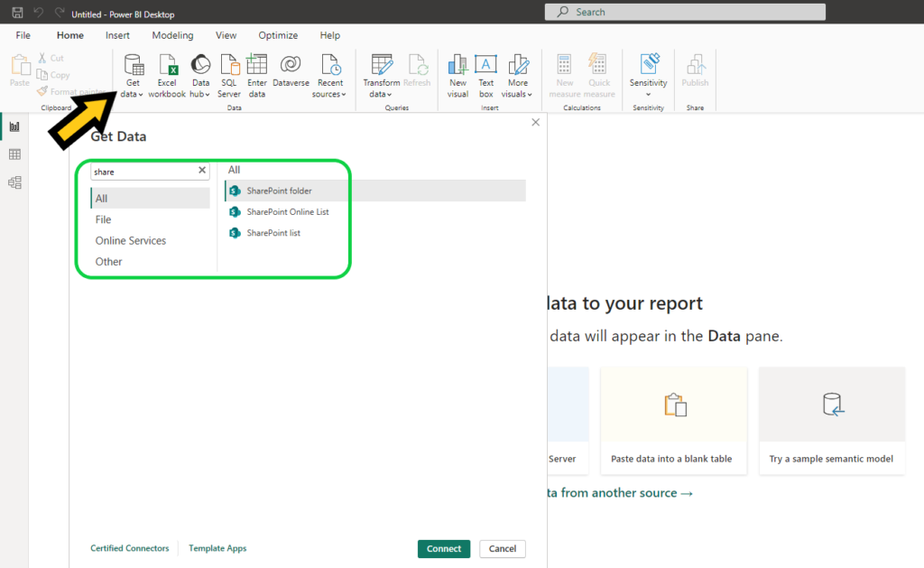Viewport: 924px width, 568px height.
Task: Click the Redo arrow in title bar
Action: [x=59, y=13]
